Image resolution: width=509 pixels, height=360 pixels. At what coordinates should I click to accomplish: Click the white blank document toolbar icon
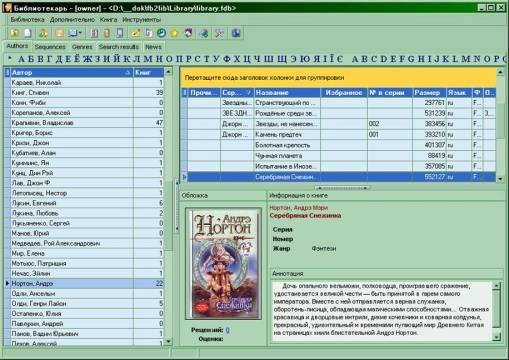click(28, 33)
